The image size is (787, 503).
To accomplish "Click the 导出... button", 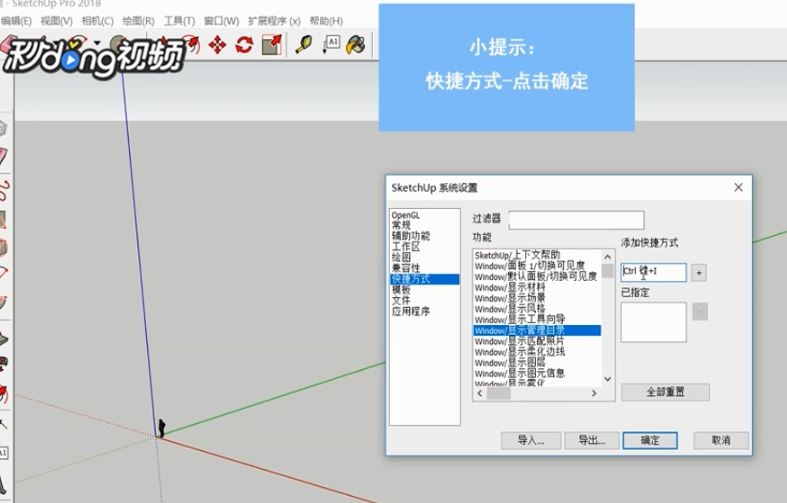I will point(592,440).
